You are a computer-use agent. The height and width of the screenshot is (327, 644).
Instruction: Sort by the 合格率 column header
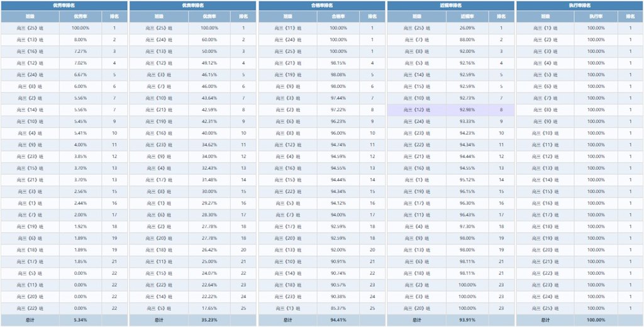[x=338, y=17]
